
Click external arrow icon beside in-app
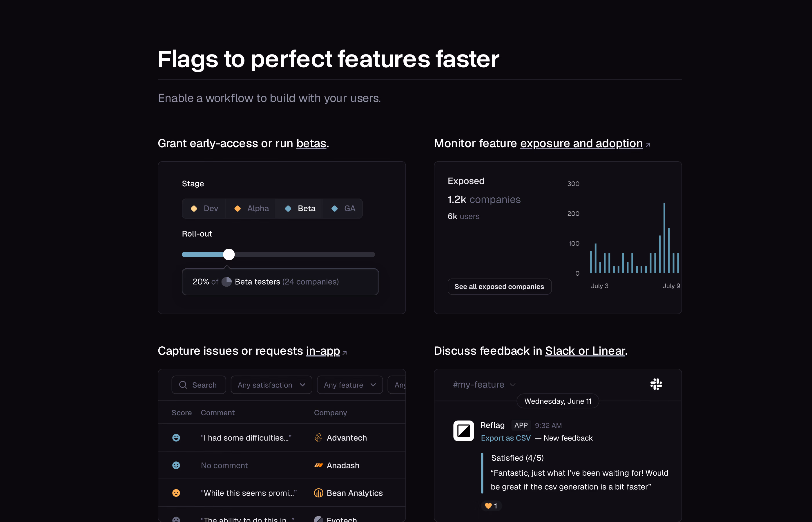(345, 353)
